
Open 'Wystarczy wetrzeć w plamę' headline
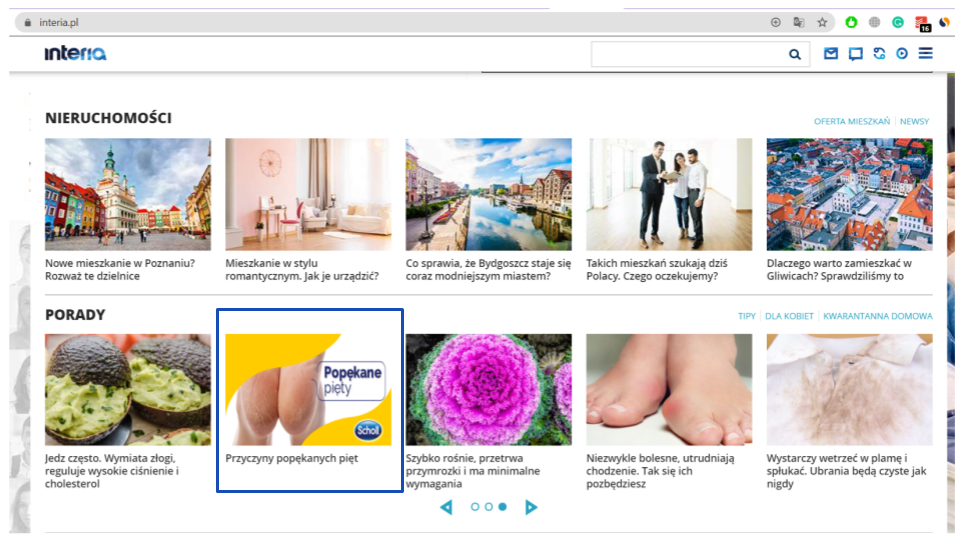[x=846, y=471]
